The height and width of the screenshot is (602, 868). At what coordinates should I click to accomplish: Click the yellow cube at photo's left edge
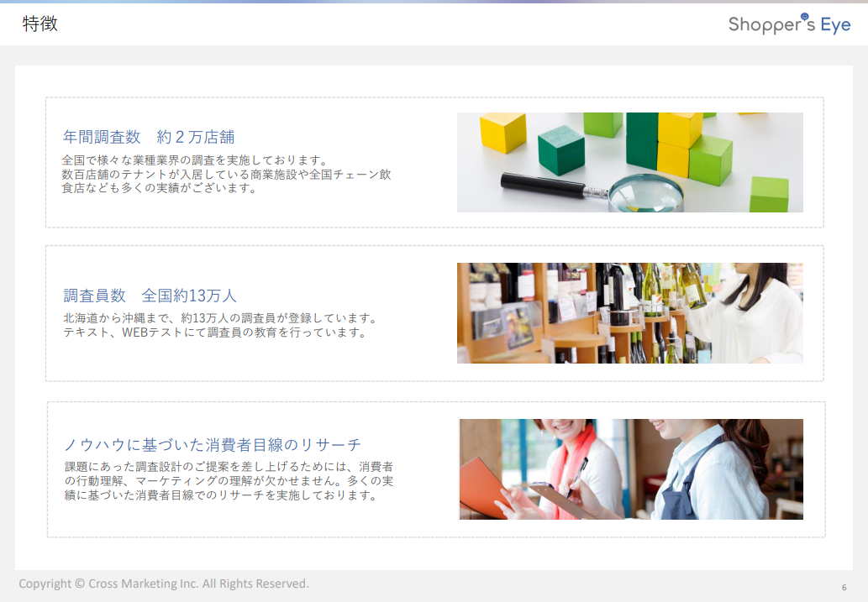click(502, 133)
